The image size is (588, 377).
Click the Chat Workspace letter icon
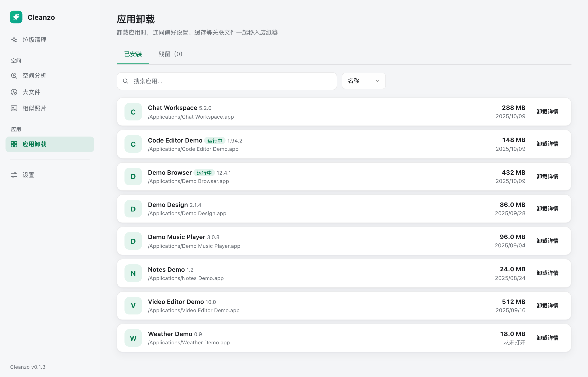pyautogui.click(x=133, y=112)
